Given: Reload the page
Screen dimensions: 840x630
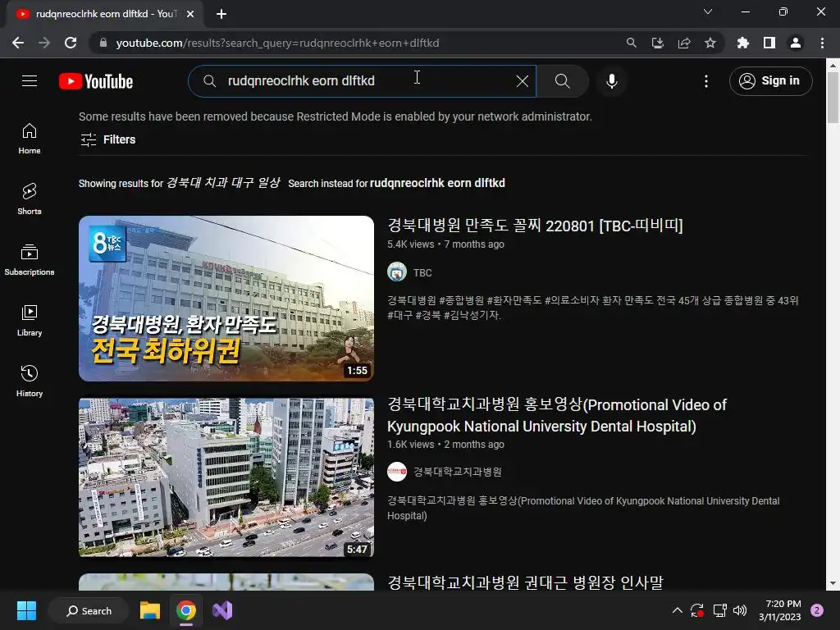Looking at the screenshot, I should click(71, 43).
